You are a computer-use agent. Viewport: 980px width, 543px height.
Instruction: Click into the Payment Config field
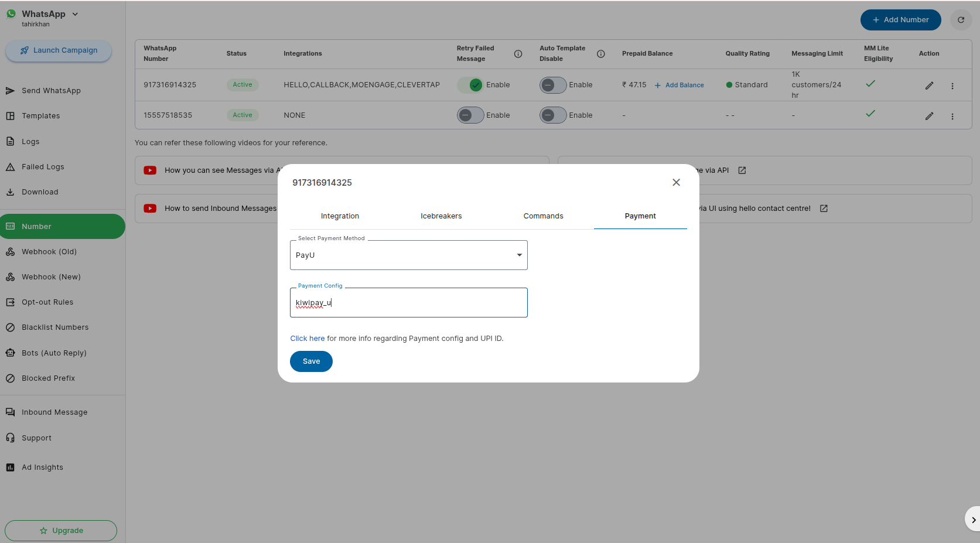409,303
